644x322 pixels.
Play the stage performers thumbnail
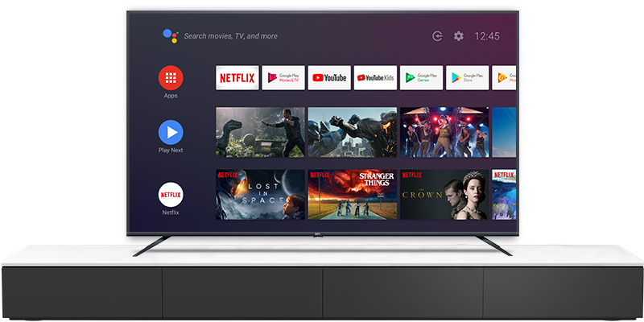[444, 132]
